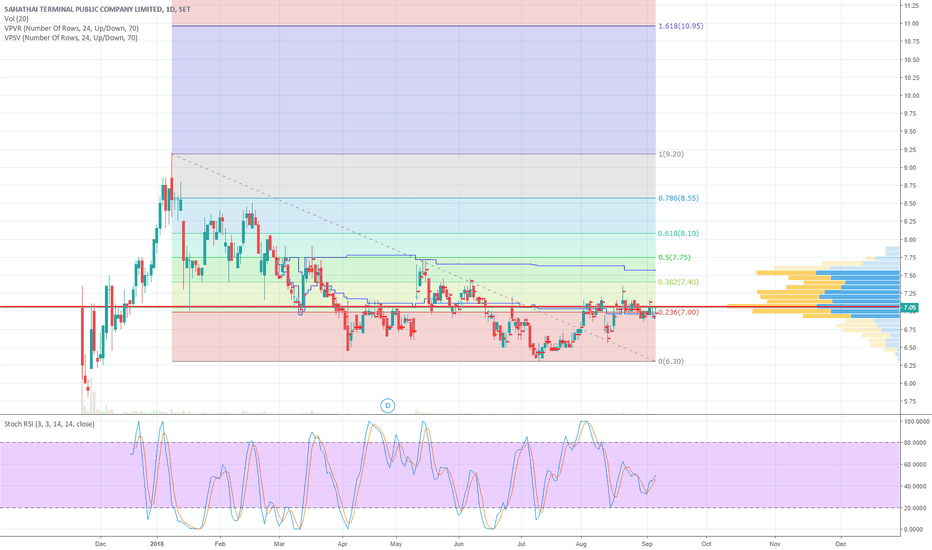
Task: Click the 6.00 price axis label
Action: click(910, 384)
